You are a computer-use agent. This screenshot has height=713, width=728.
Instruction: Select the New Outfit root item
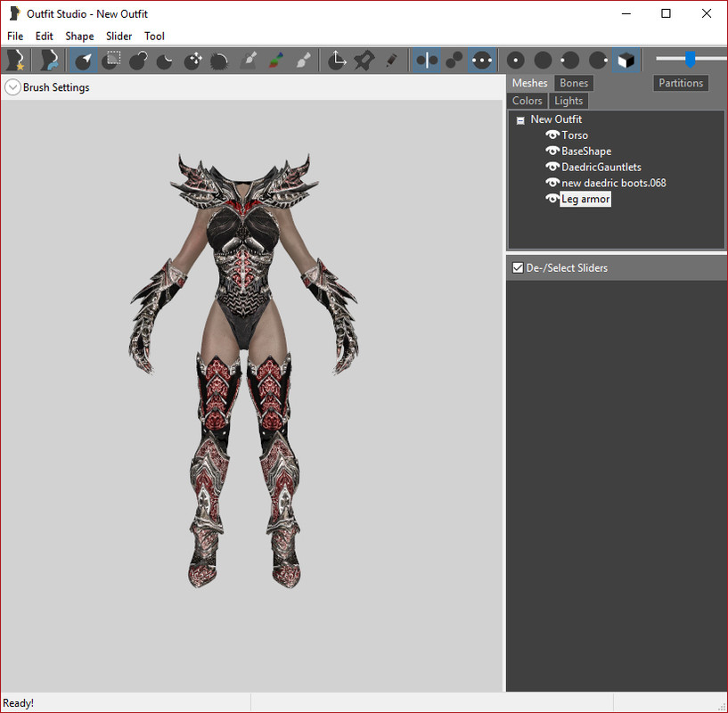pos(556,119)
